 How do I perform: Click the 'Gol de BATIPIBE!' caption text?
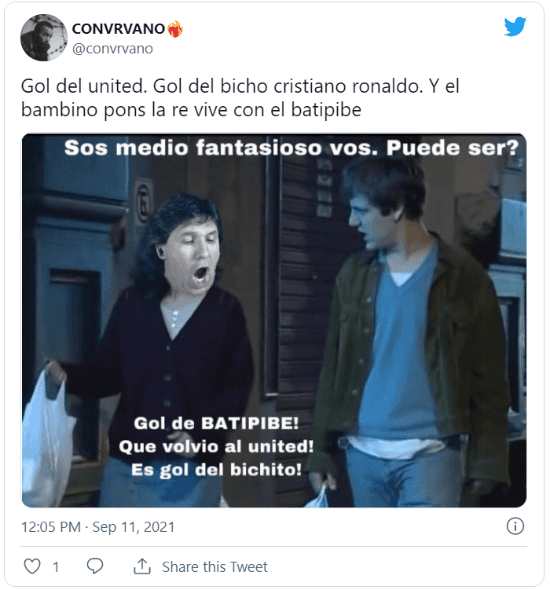216,423
